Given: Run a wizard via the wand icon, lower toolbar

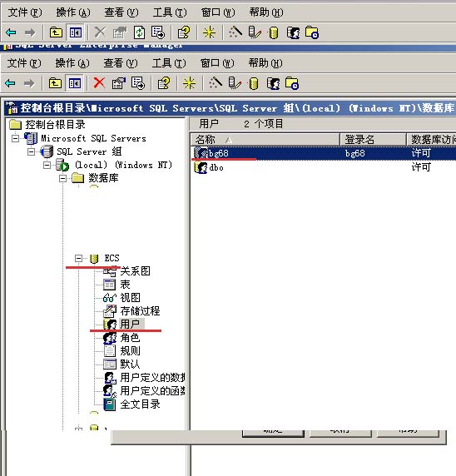Looking at the screenshot, I should point(216,83).
